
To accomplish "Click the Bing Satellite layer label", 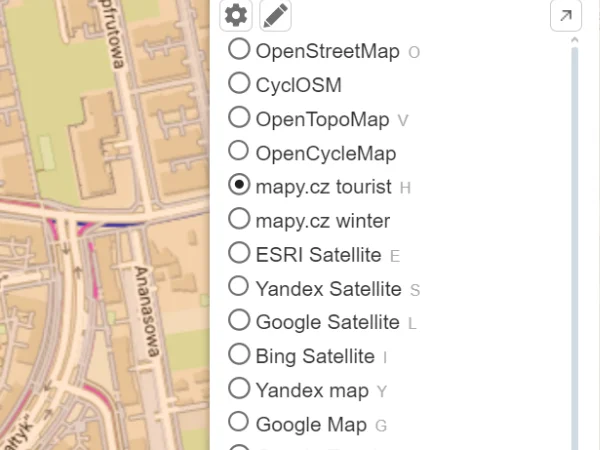I will 315,356.
